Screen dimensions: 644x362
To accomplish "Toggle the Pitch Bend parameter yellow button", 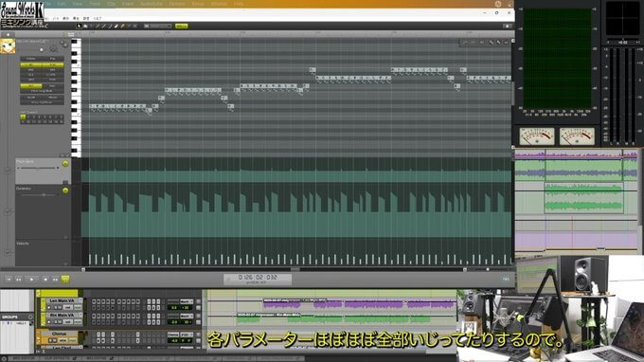I will pos(65,164).
